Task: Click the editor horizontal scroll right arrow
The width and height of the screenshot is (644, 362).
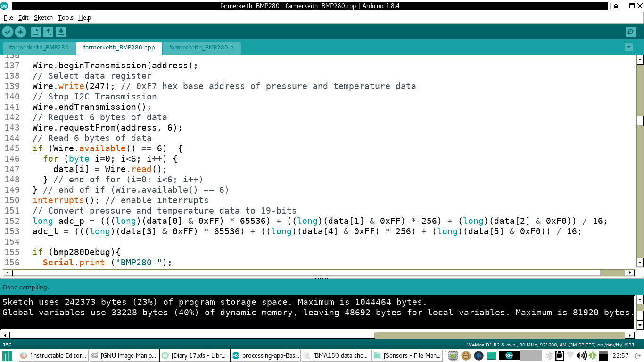Action: coord(629,272)
